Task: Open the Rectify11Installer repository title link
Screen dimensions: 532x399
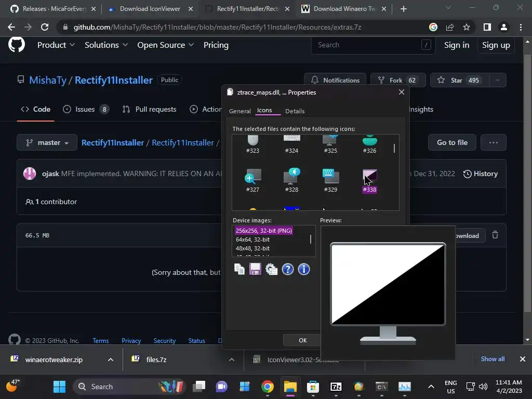Action: pyautogui.click(x=114, y=80)
